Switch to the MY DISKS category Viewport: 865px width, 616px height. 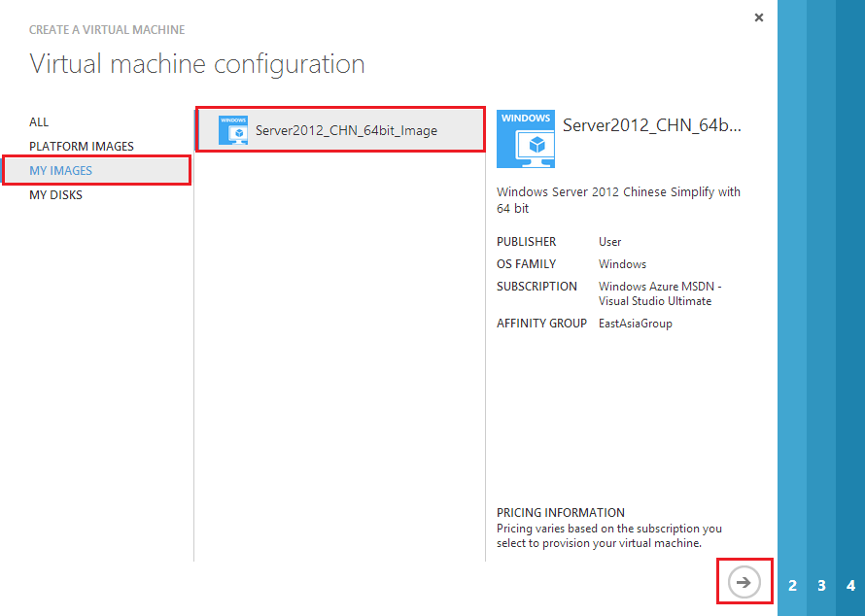55,194
